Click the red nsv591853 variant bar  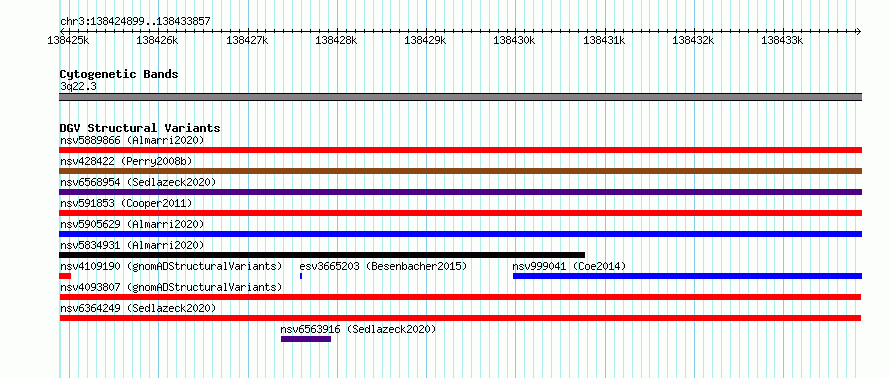coord(460,213)
